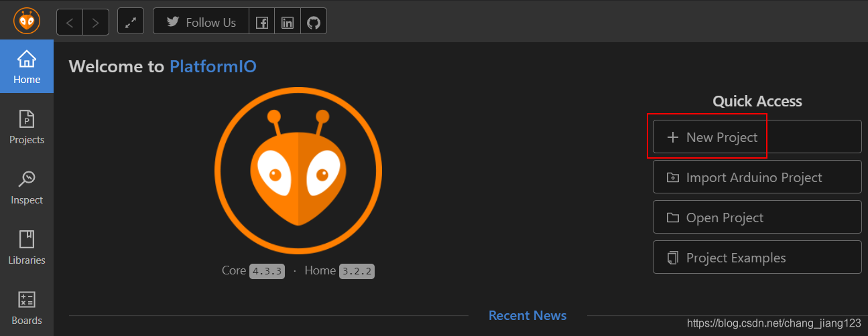Screen dimensions: 868x336
Task: Open Projects in the sidebar
Action: [x=27, y=127]
